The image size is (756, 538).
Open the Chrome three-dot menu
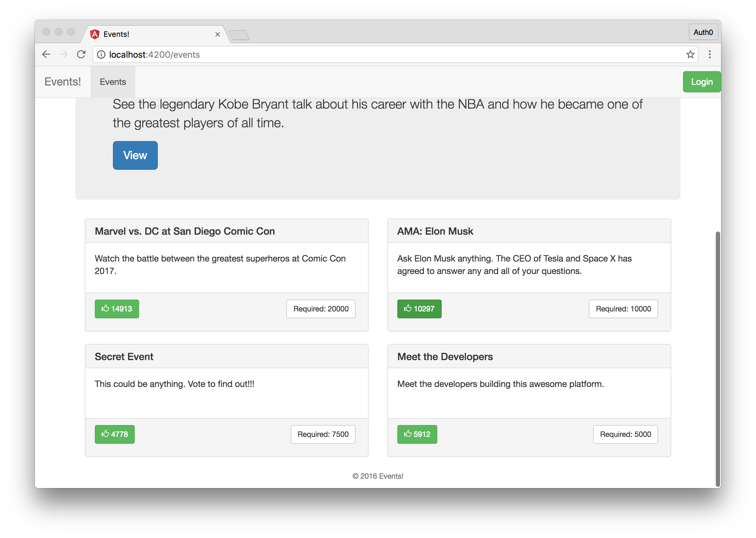tap(709, 54)
